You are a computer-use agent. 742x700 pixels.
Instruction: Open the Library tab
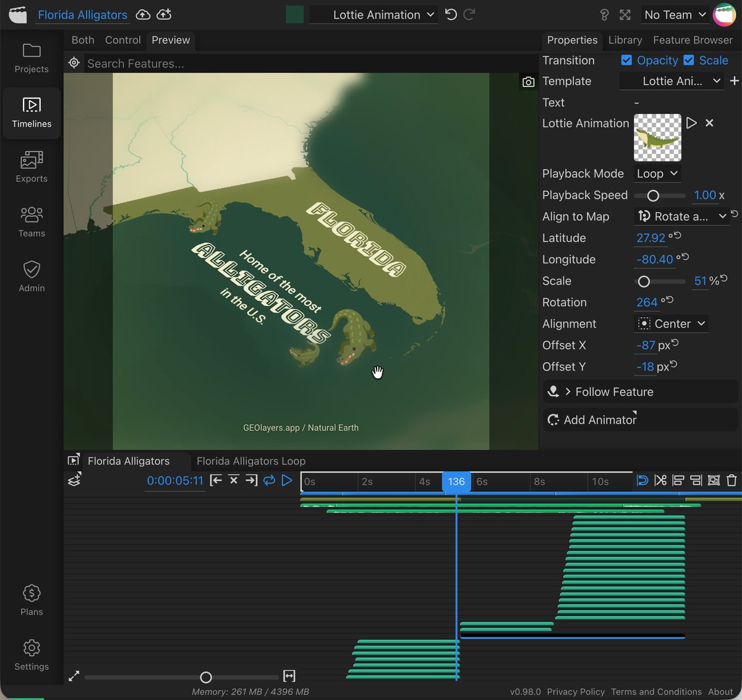(x=625, y=40)
